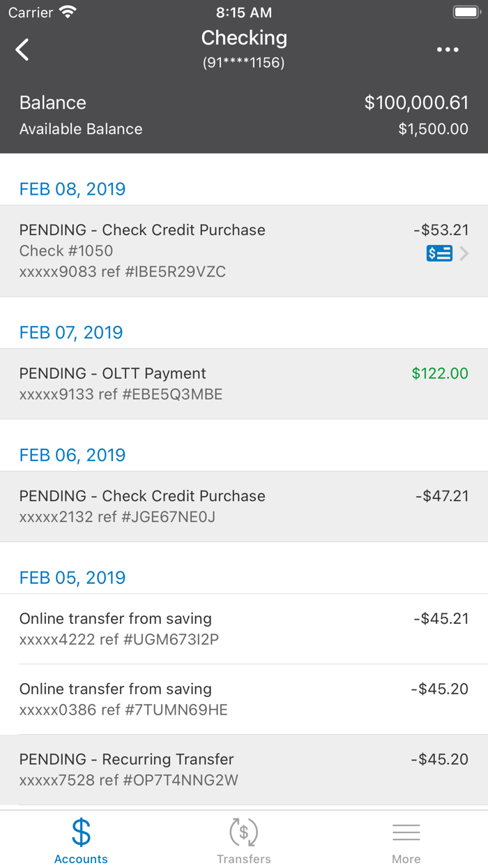Open details for the OLTT Payment transaction
This screenshot has width=488, height=868.
coord(244,384)
